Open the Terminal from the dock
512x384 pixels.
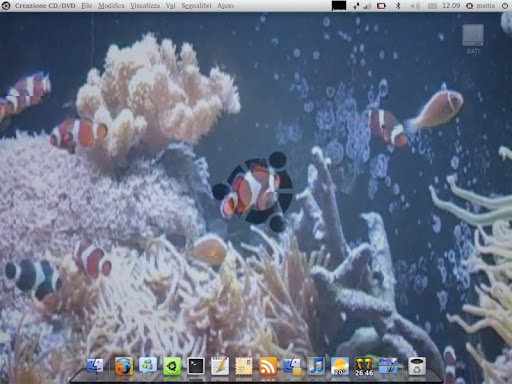[196, 366]
